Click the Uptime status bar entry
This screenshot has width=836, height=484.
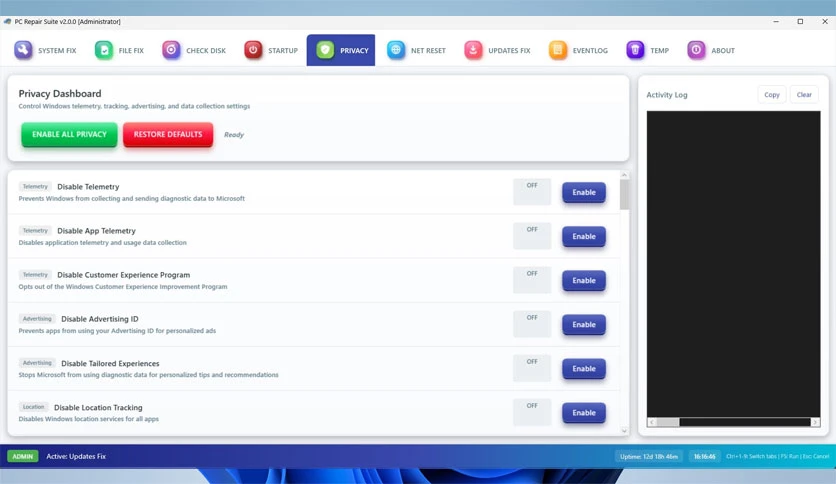point(648,456)
